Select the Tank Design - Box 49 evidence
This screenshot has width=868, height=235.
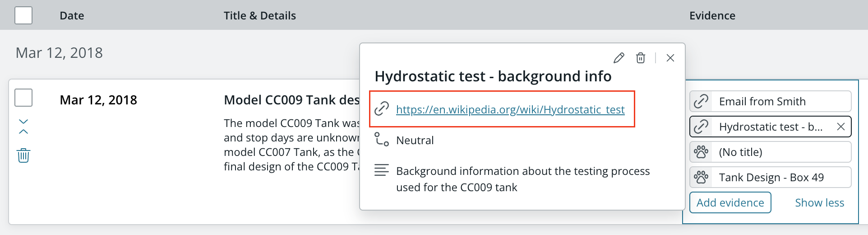point(771,177)
